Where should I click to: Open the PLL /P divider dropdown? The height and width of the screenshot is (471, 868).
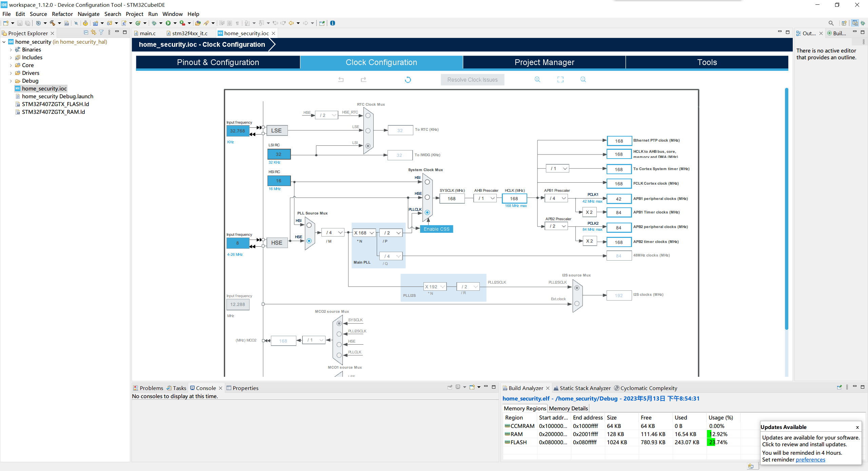(x=391, y=233)
